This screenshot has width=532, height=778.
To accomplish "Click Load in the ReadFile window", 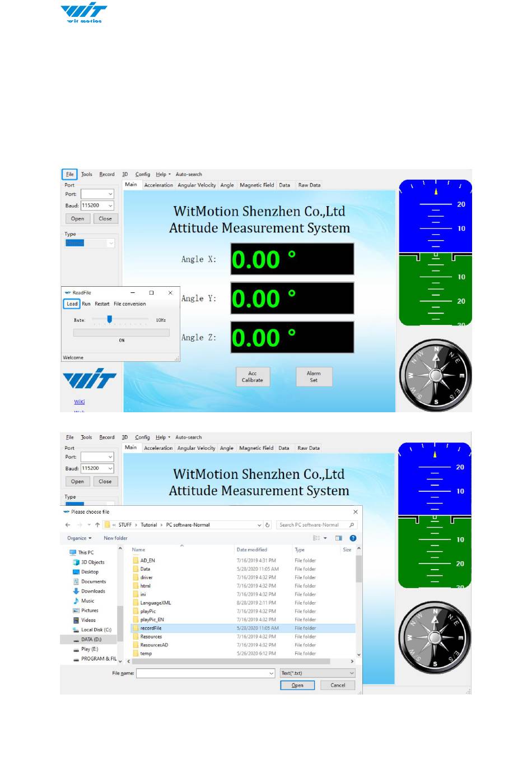I will (x=72, y=304).
